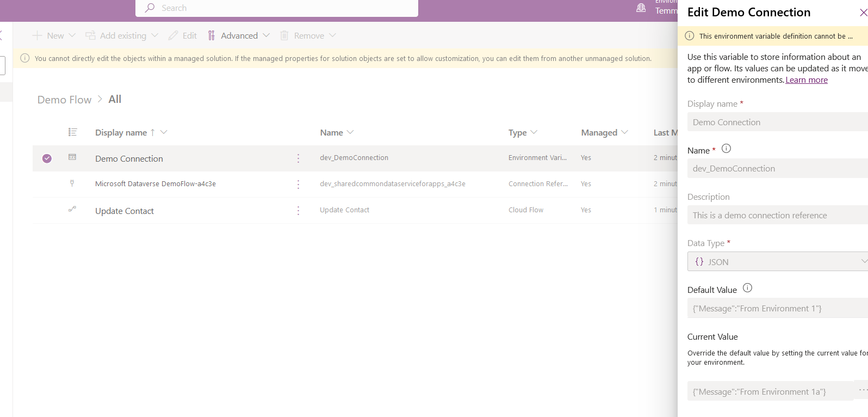Click info icon next to Name label
This screenshot has height=417, width=868.
[x=726, y=148]
